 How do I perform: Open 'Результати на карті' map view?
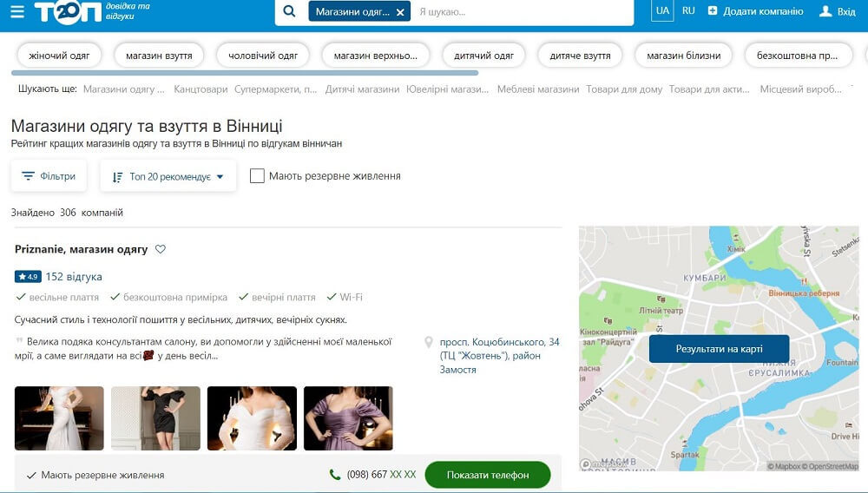(719, 349)
